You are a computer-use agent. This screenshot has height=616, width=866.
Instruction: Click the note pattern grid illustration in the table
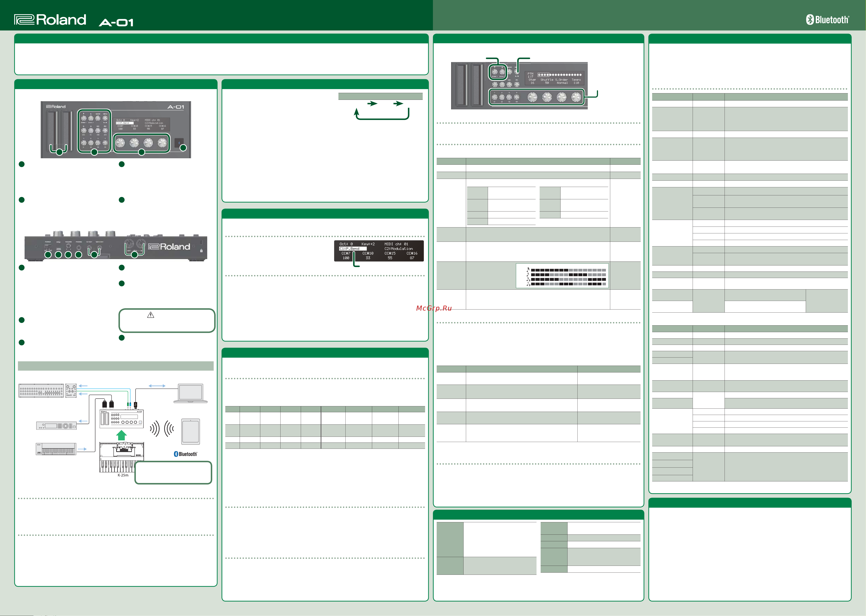coord(563,276)
